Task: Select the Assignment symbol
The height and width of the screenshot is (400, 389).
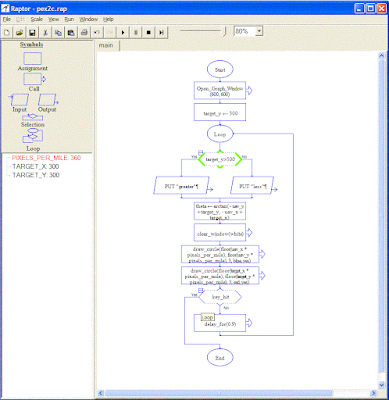Action: pyautogui.click(x=33, y=59)
